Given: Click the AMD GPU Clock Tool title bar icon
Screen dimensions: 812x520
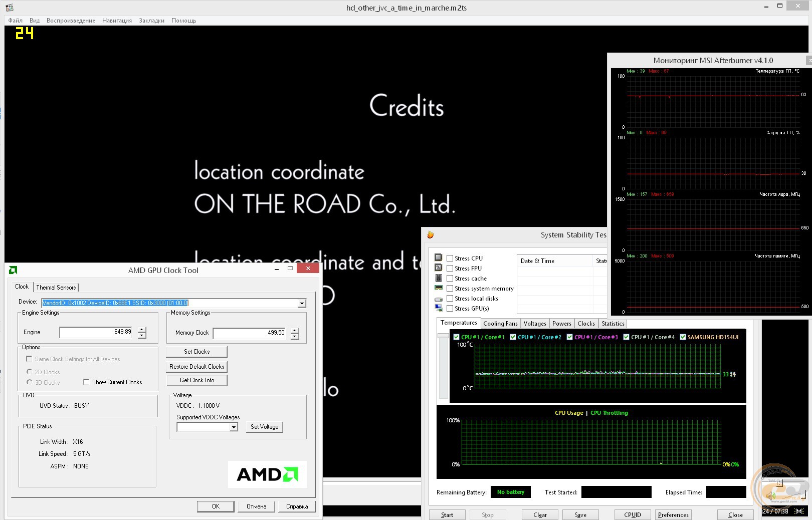Looking at the screenshot, I should [x=14, y=270].
